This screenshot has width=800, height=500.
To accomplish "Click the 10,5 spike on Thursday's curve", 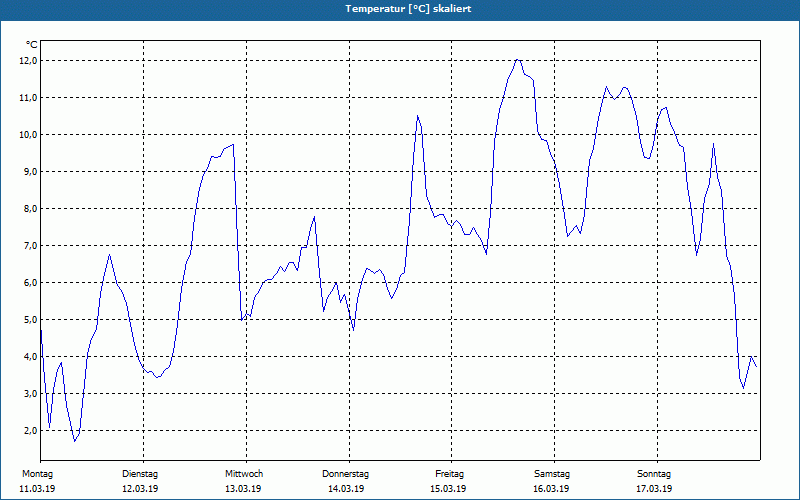I will coord(417,116).
